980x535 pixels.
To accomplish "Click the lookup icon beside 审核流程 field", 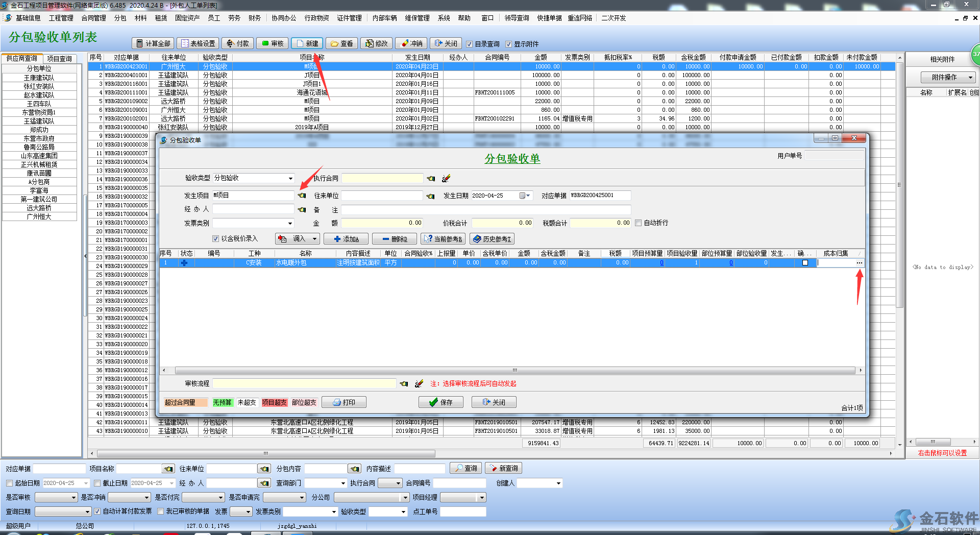I will (404, 383).
